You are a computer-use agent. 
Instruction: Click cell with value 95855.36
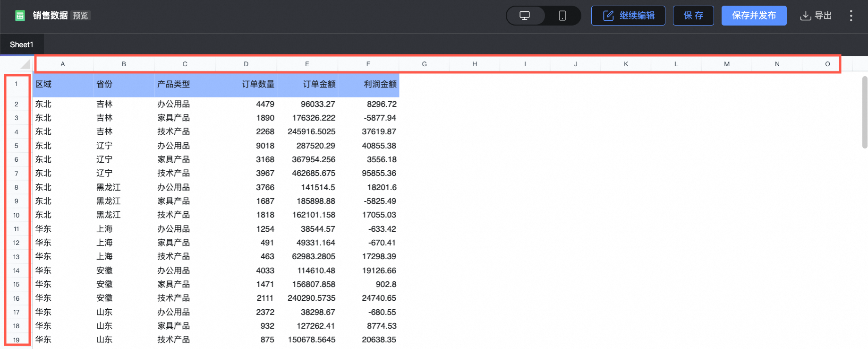tap(368, 173)
